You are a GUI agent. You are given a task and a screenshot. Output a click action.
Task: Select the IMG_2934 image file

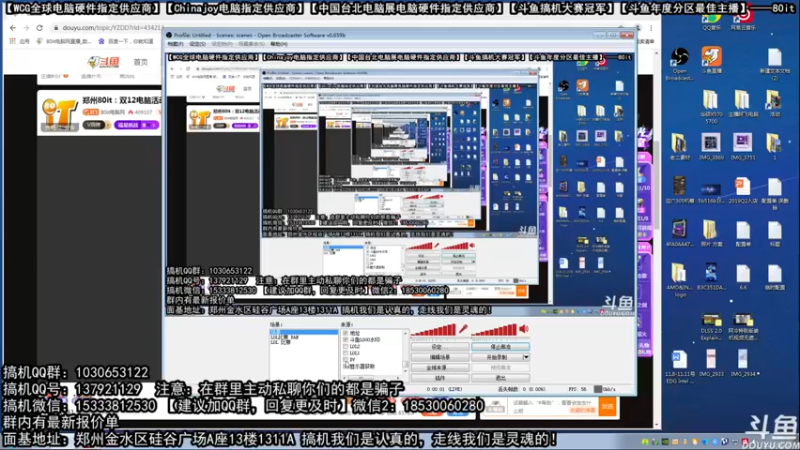click(x=743, y=363)
